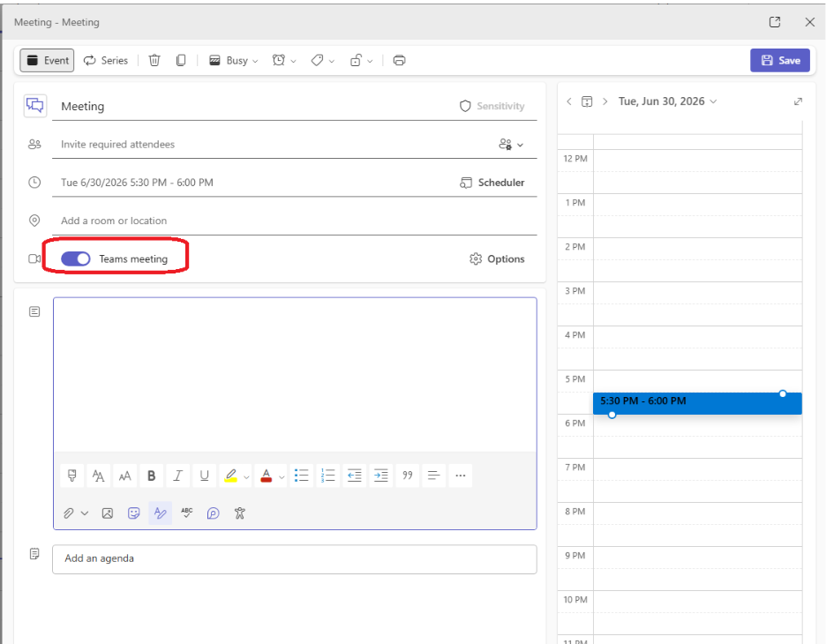Open the reminder alarm dropdown
Viewport: 826px width, 644px height.
click(x=284, y=61)
